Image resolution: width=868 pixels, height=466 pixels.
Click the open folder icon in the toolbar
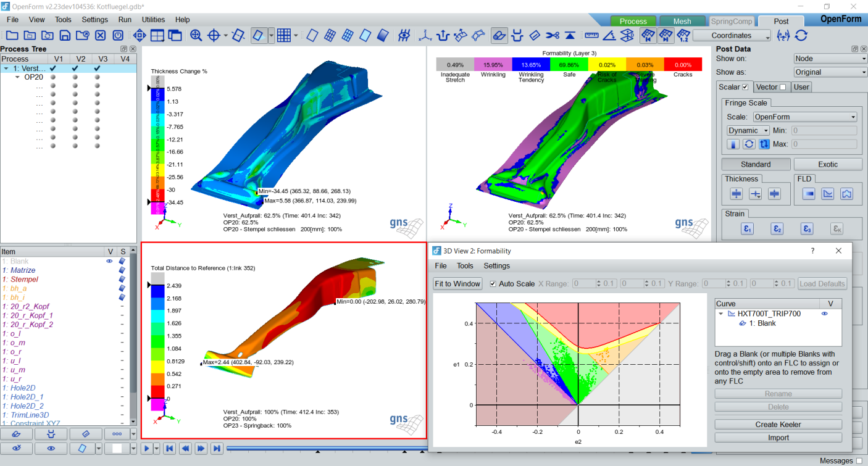[x=12, y=36]
